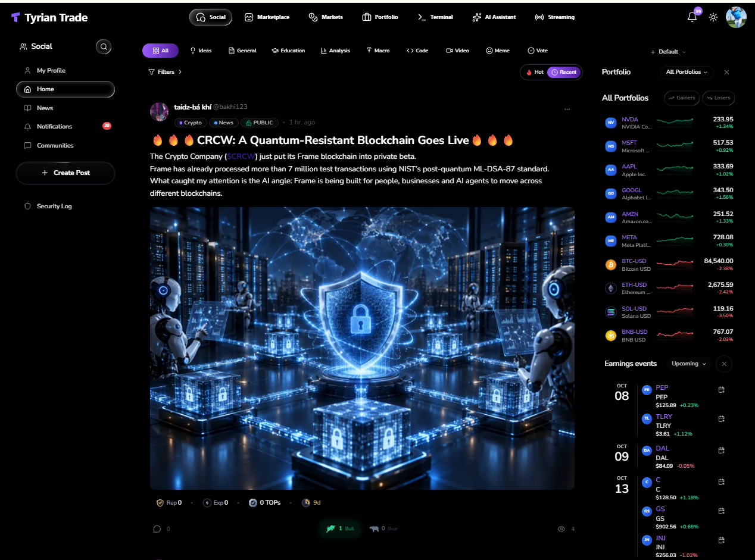755x560 pixels.
Task: Click the Tyrian Trade logo
Action: pos(49,18)
